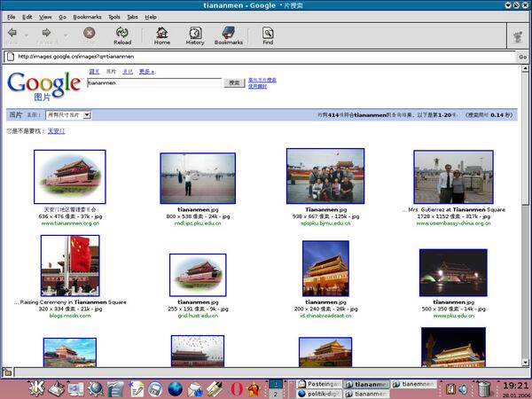Go back with the Back arrow icon
This screenshot has height=399, width=532.
coord(12,33)
